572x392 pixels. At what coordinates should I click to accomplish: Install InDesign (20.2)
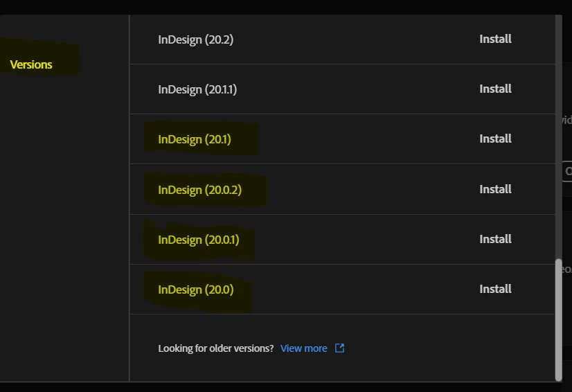[x=495, y=39]
